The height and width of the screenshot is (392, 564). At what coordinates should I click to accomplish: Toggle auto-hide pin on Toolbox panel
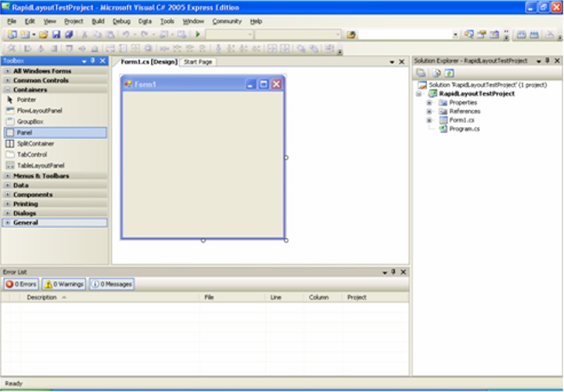[93, 61]
